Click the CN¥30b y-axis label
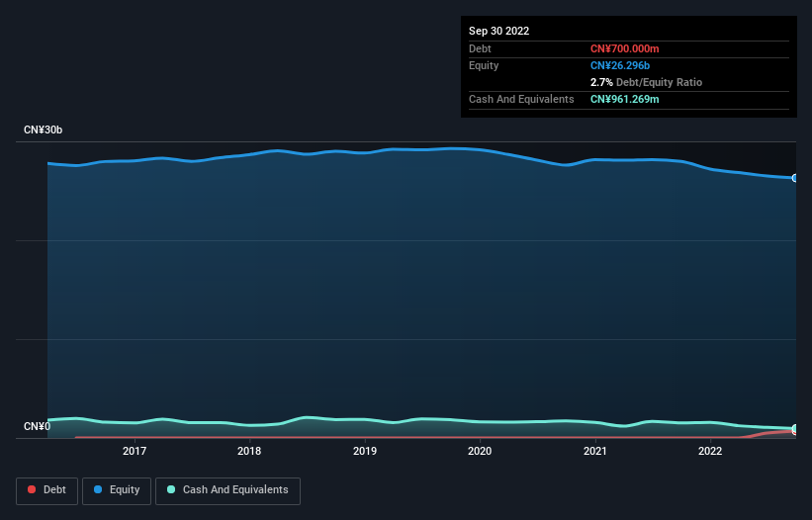 43,130
